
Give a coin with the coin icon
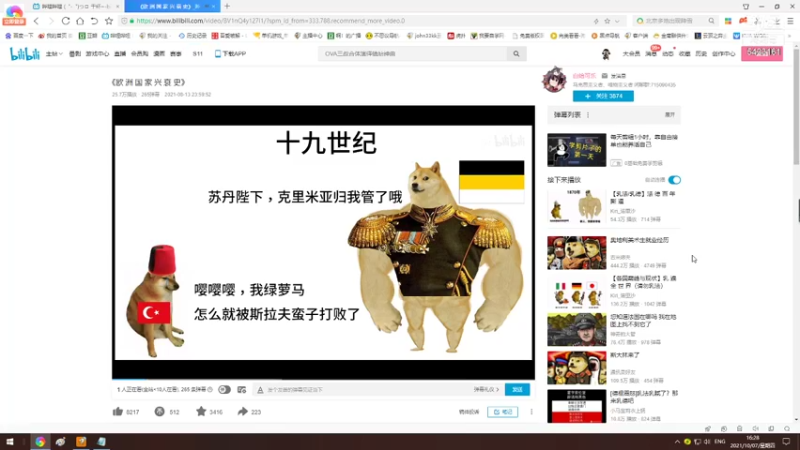(x=160, y=411)
